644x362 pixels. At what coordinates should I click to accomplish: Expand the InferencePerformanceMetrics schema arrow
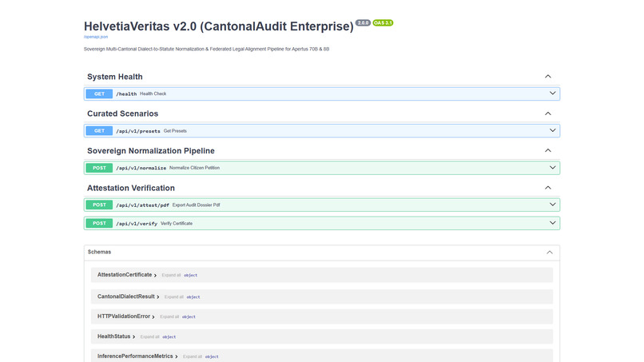(x=177, y=356)
